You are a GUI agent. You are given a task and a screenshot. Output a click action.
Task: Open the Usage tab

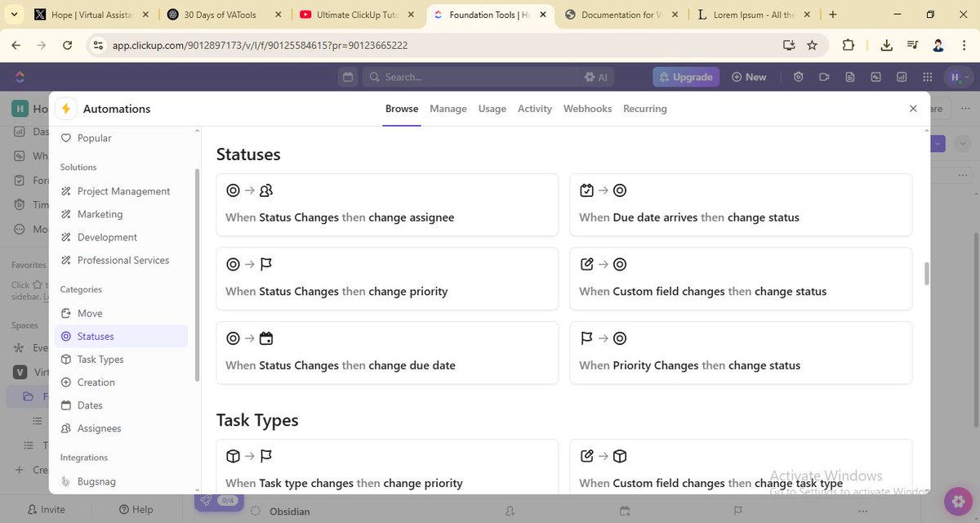coord(492,109)
